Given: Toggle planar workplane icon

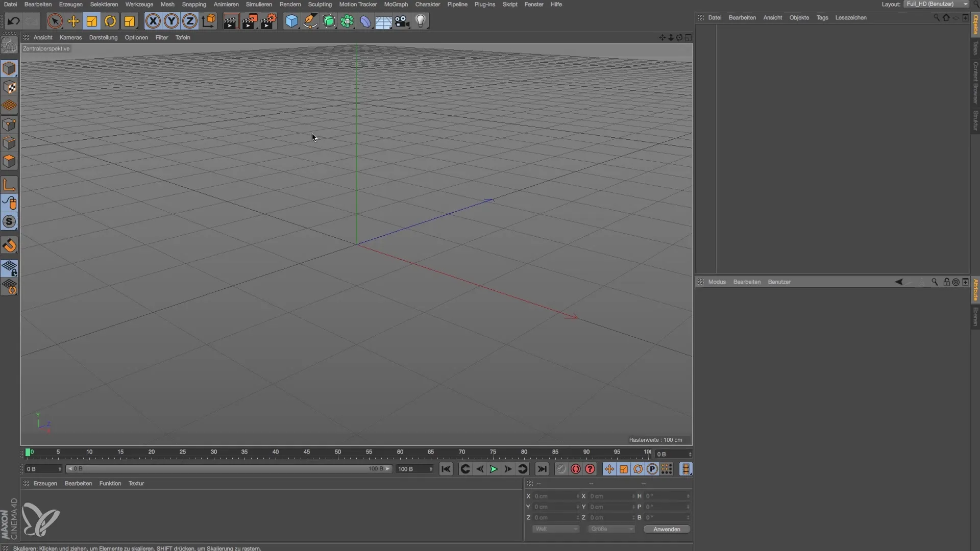Looking at the screenshot, I should pos(9,287).
